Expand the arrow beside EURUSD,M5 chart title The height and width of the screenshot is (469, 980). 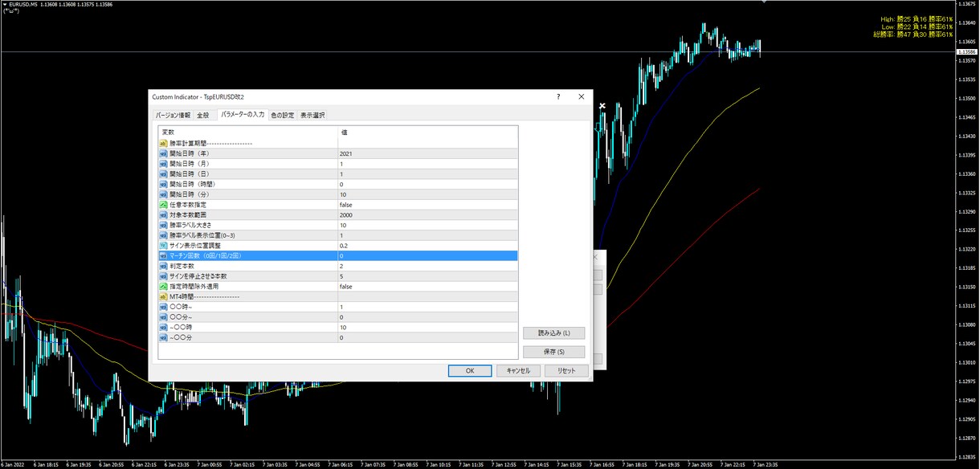click(x=4, y=4)
